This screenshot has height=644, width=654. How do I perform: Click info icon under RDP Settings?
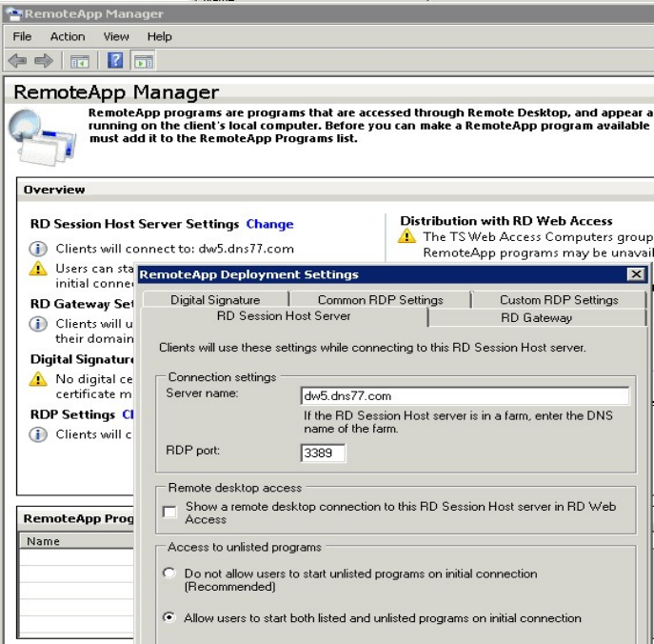[38, 434]
